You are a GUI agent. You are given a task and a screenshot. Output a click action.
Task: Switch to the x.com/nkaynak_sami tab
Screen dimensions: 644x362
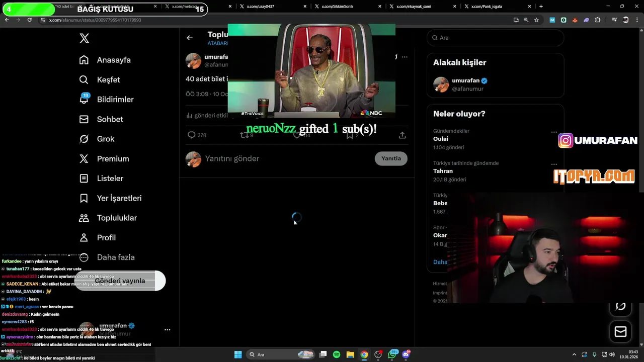[x=421, y=7]
